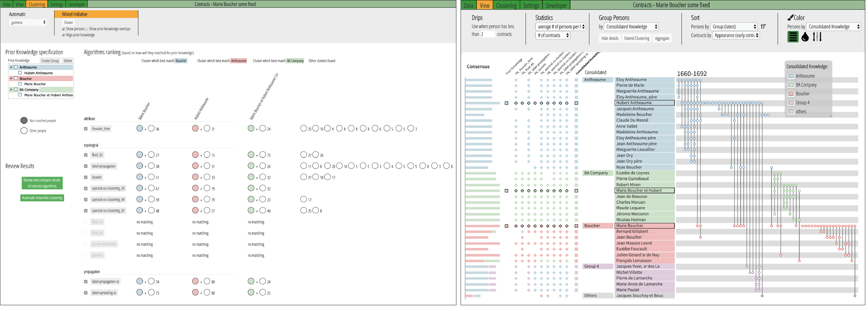This screenshot has width=868, height=311.
Task: Click louvain white circle labeled 51
Action: point(151,177)
